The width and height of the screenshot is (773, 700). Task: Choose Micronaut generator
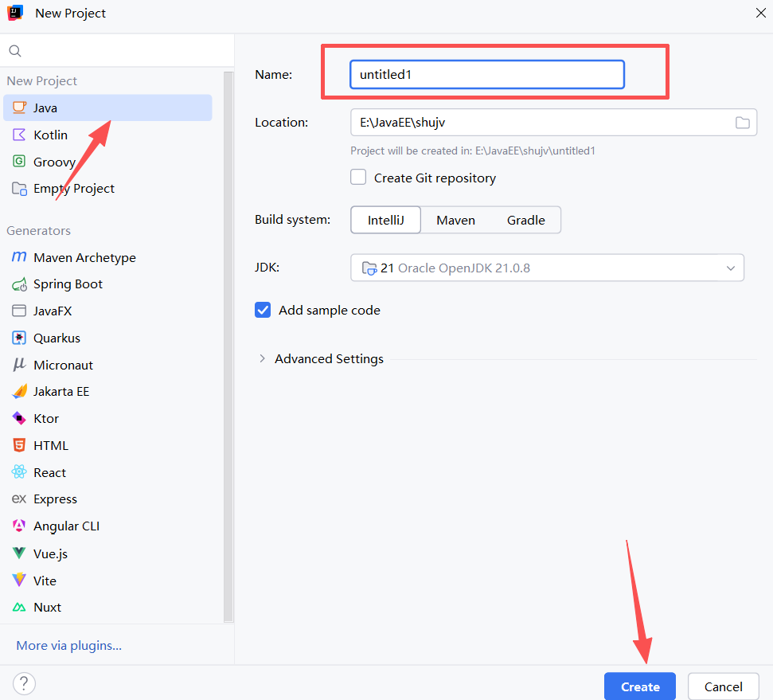coord(107,365)
